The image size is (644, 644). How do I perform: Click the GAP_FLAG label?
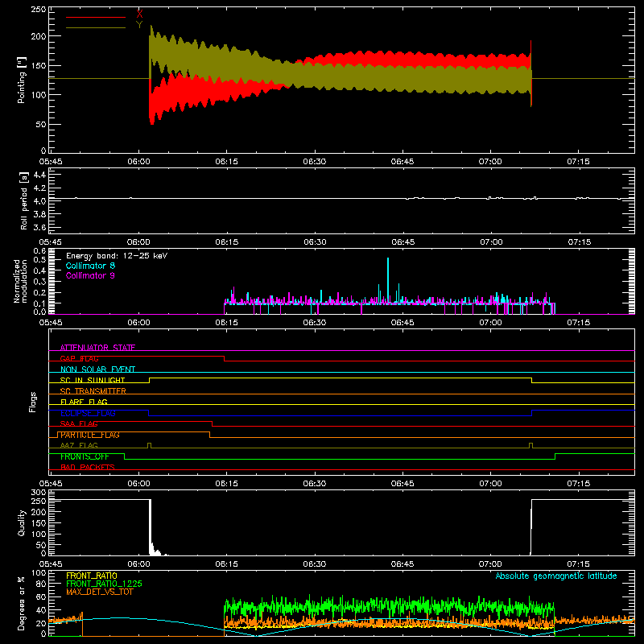pos(79,358)
